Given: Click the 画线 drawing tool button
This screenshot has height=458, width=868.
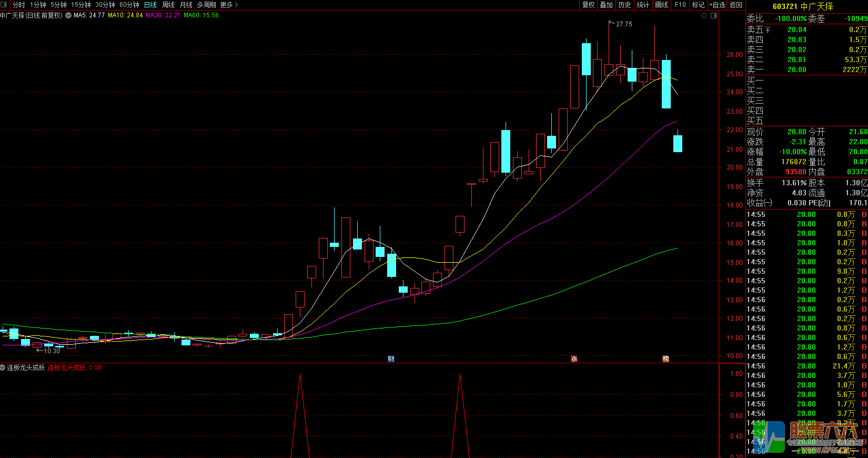Looking at the screenshot, I should tap(661, 5).
